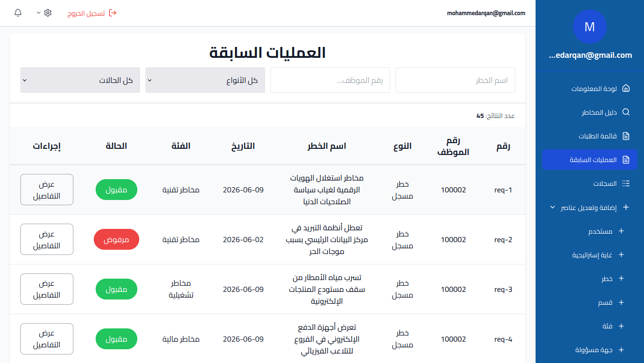Click مرفوض status badge in req-2 row

point(116,239)
